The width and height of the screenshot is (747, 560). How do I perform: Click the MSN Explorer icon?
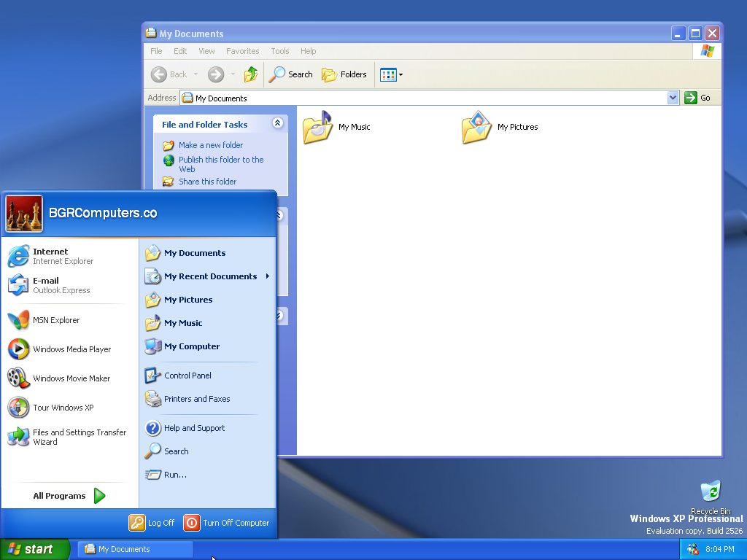pyautogui.click(x=18, y=320)
